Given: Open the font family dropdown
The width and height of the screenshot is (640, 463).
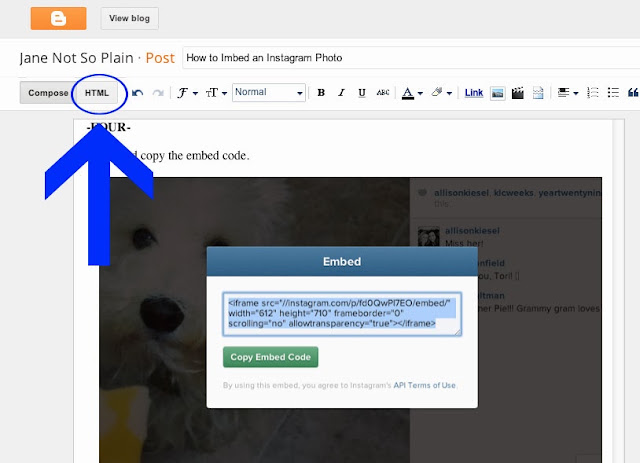Looking at the screenshot, I should pyautogui.click(x=187, y=93).
